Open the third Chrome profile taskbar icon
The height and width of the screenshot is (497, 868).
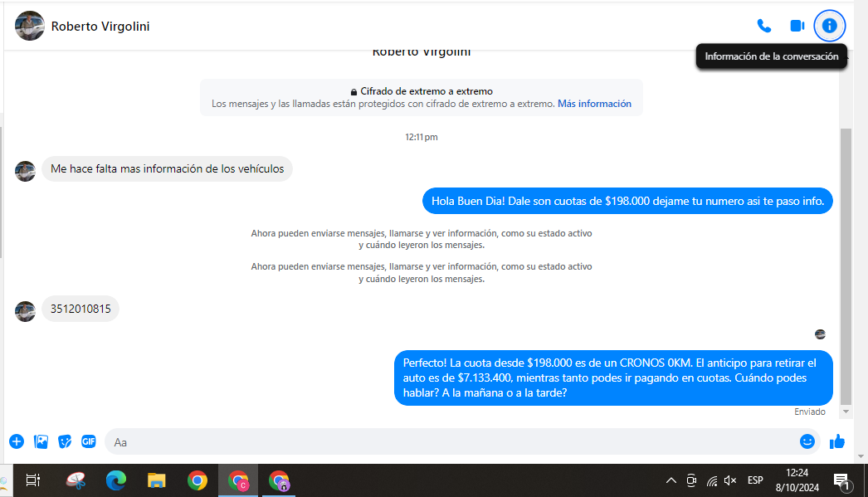[279, 480]
